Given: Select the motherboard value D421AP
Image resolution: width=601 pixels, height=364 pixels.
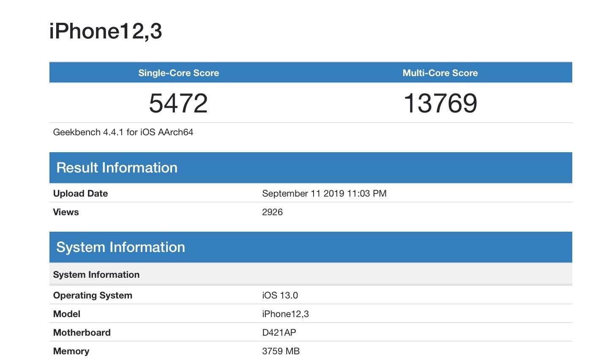Looking at the screenshot, I should point(279,333).
